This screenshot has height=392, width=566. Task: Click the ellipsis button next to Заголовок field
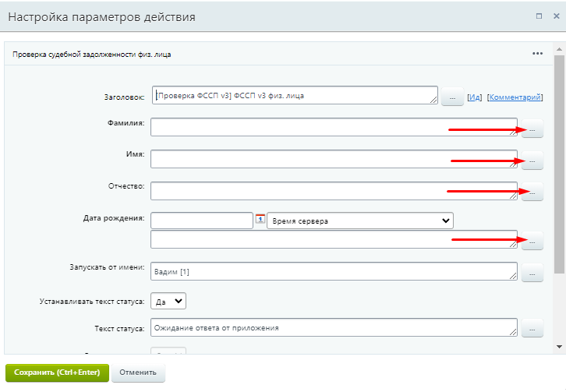(x=453, y=97)
